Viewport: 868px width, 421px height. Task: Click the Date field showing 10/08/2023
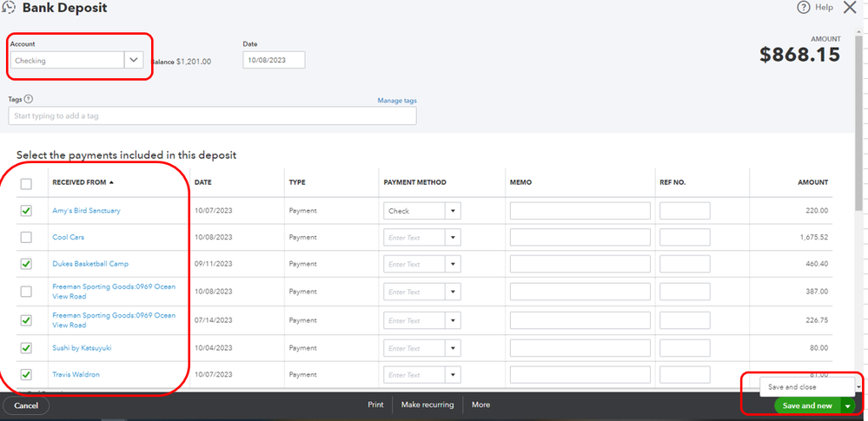pos(274,60)
